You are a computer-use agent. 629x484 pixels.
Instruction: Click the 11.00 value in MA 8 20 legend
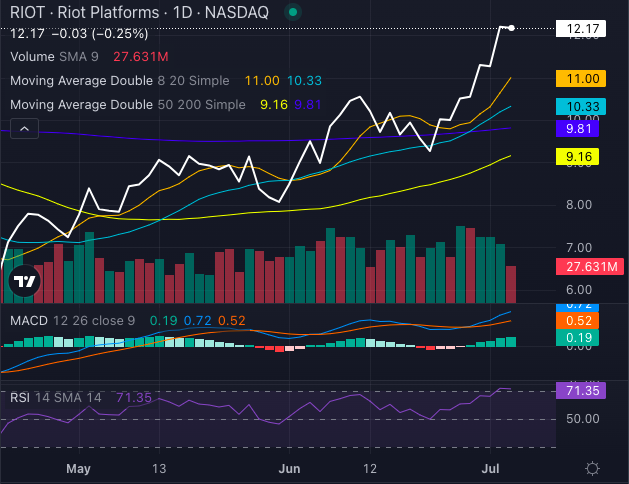[x=262, y=81]
